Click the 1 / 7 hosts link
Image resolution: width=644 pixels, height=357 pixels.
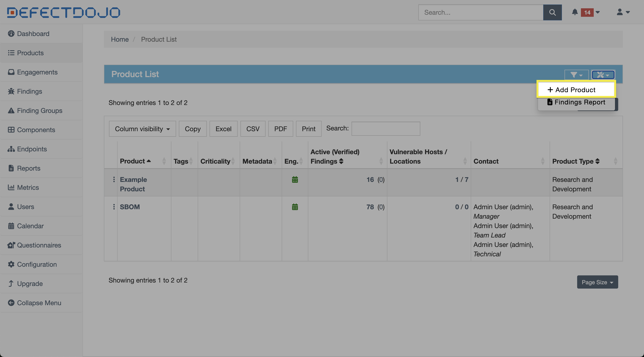462,180
